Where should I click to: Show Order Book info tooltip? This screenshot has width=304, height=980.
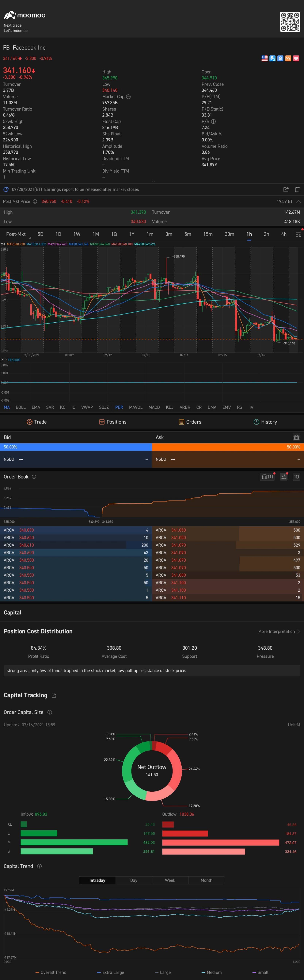[x=34, y=477]
